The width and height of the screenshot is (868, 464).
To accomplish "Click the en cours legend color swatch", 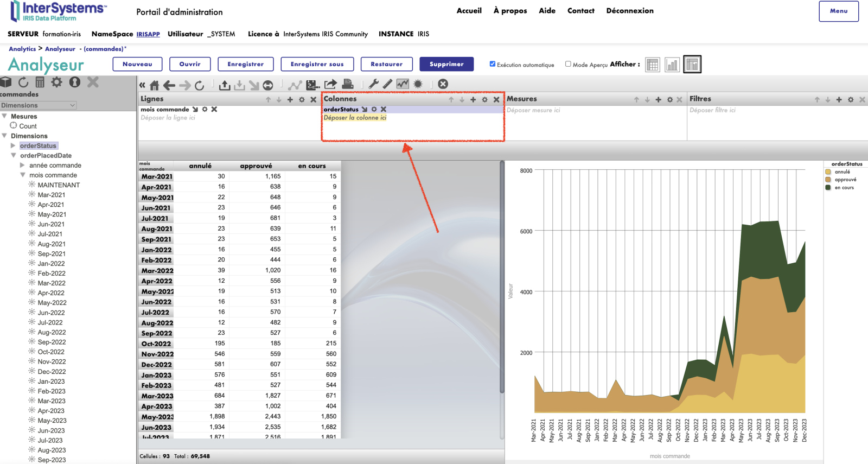I will coord(828,188).
